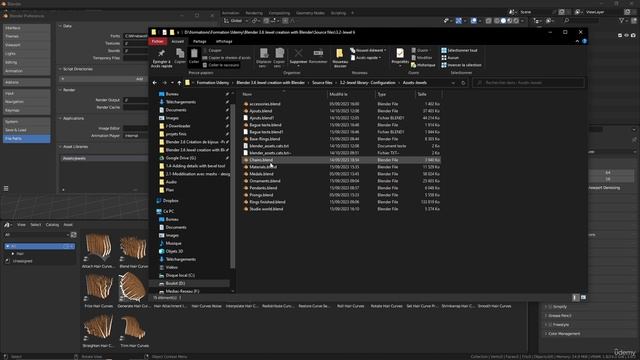The height and width of the screenshot is (360, 640).
Task: Click Sélectionner tout icon
Action: tap(444, 51)
